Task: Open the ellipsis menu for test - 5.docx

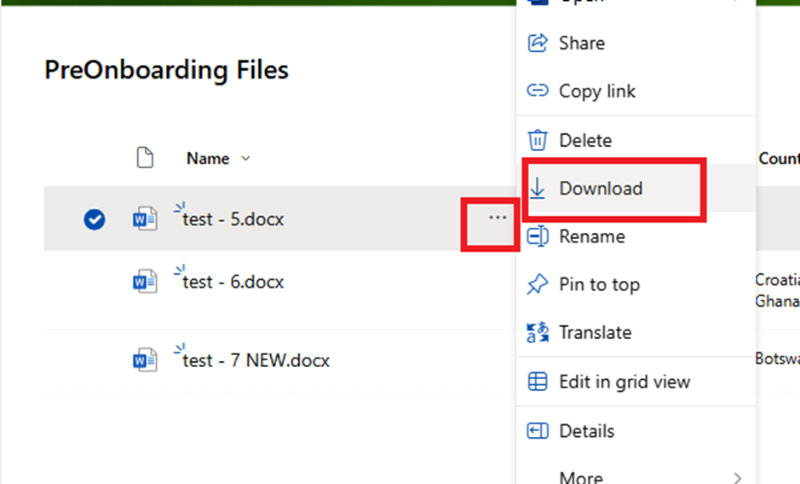Action: point(497,218)
